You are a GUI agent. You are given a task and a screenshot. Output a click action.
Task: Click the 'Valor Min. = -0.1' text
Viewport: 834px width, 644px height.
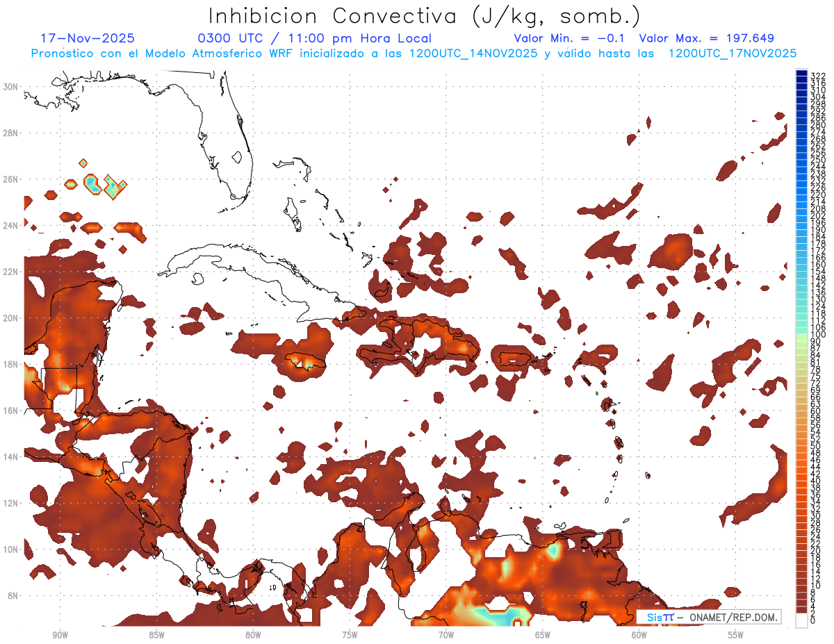tap(570, 38)
